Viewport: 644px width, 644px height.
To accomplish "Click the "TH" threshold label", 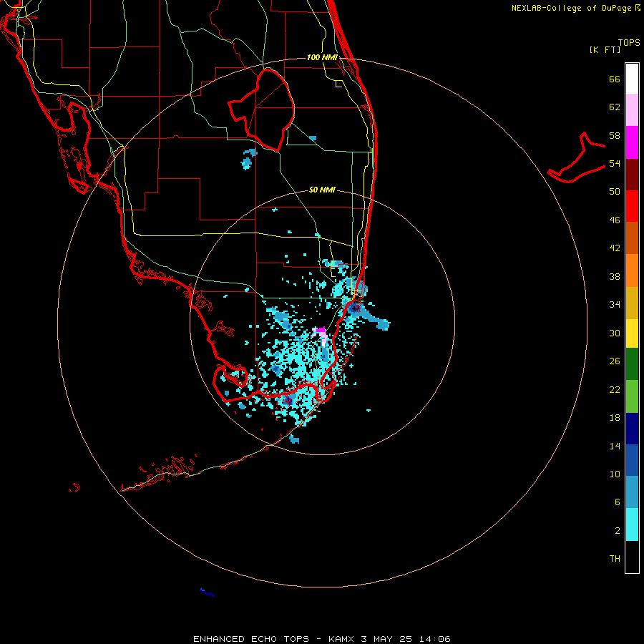I will point(615,559).
